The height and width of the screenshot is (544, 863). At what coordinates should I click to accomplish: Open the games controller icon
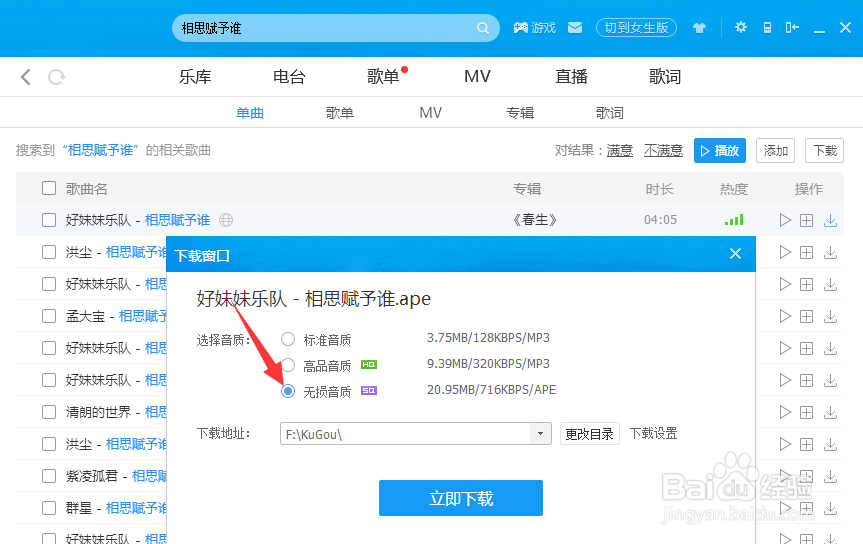tap(521, 28)
